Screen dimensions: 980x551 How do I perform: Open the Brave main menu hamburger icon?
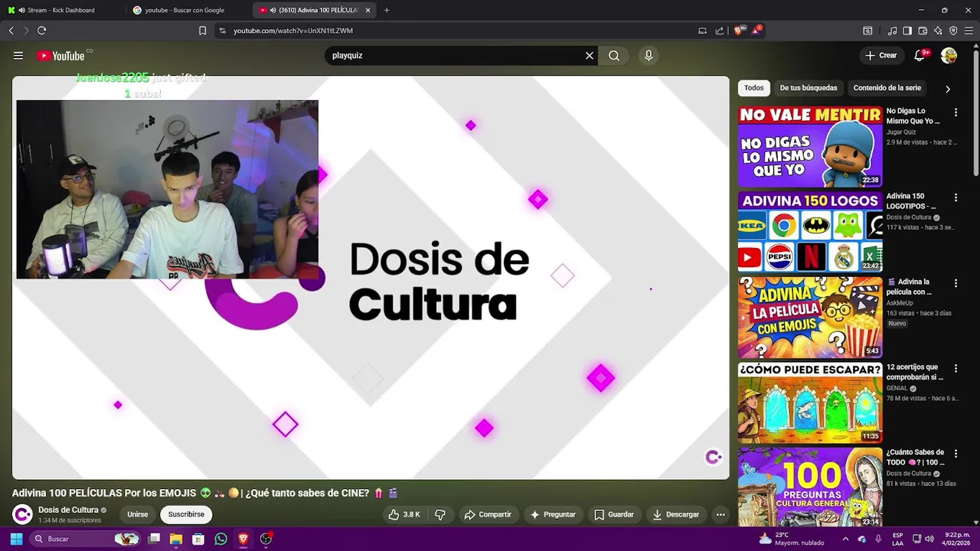click(969, 31)
